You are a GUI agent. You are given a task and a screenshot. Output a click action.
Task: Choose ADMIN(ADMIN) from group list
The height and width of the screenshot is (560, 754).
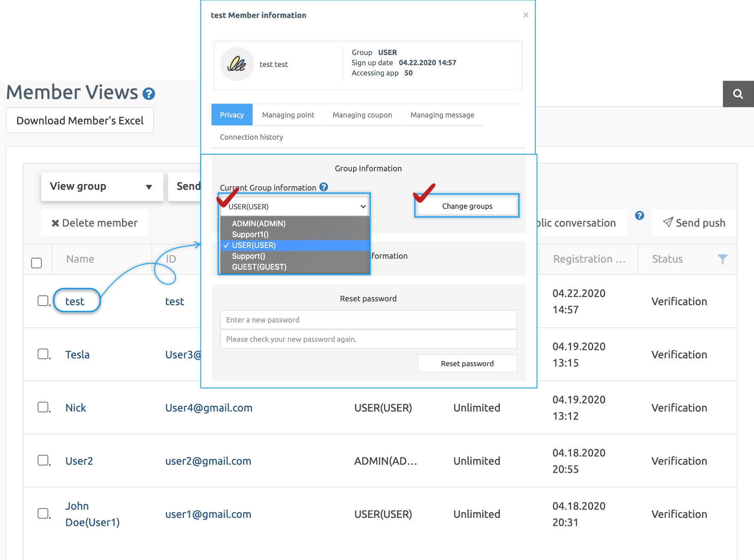[294, 223]
